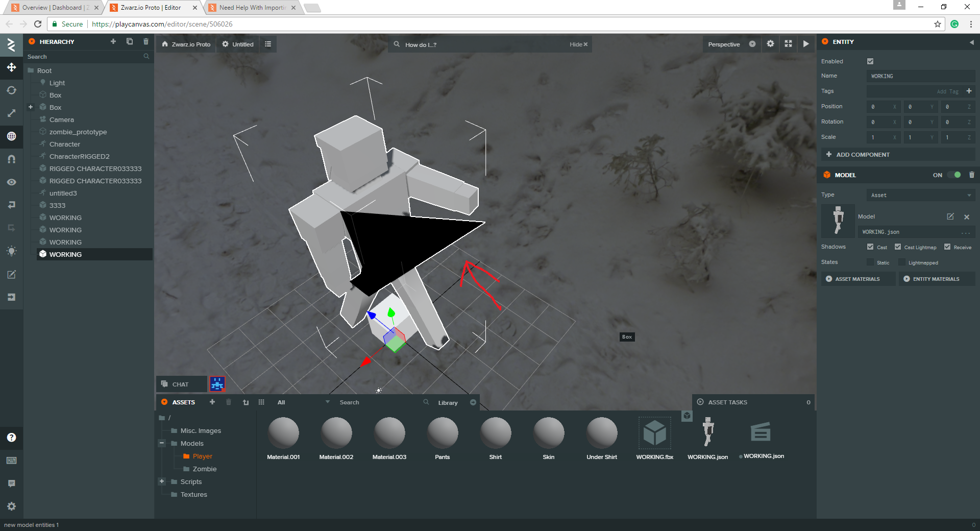This screenshot has height=531, width=980.
Task: Delete the Model component trash icon
Action: [971, 175]
